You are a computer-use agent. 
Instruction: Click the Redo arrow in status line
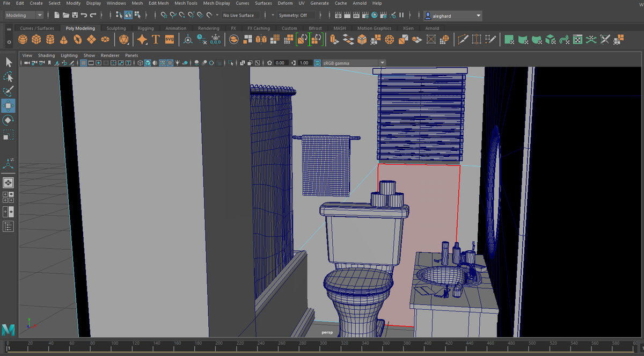93,15
